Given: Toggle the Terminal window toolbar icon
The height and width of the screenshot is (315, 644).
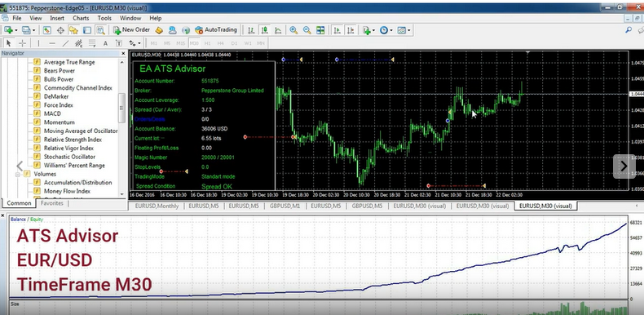Looking at the screenshot, I should pos(86,30).
